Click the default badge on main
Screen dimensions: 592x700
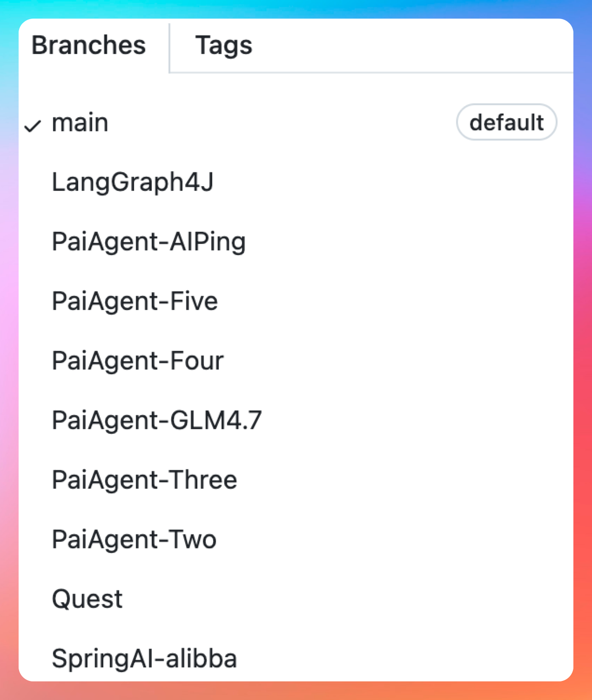[x=506, y=122]
